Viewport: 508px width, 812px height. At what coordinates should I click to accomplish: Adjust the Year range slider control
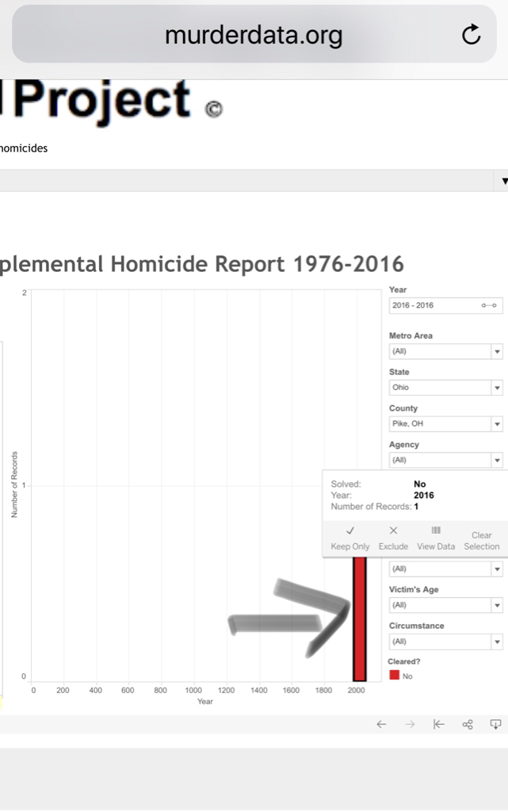[488, 305]
